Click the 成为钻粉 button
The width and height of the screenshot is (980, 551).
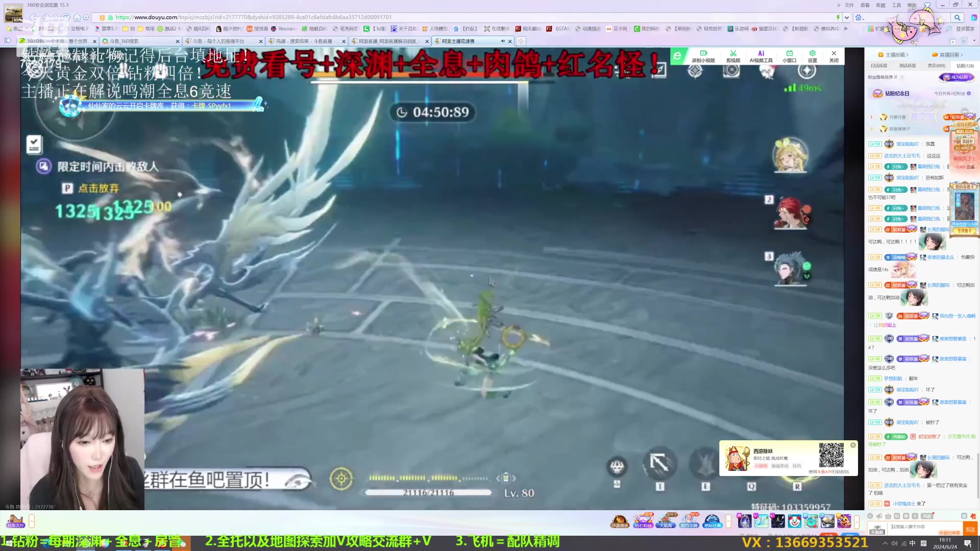[957, 78]
